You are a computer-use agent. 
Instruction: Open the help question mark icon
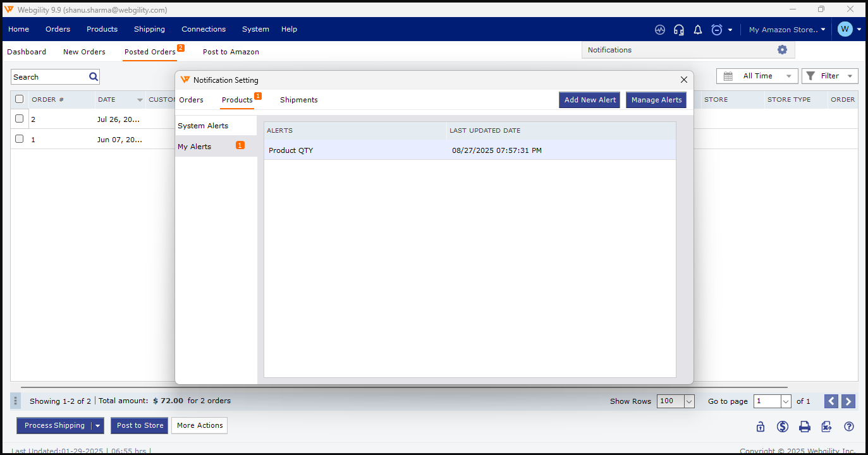[x=848, y=427]
